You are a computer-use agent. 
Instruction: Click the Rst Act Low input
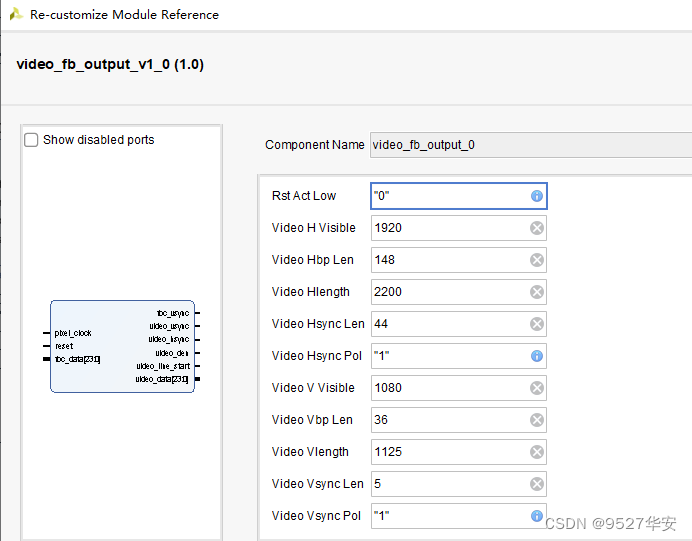[448, 196]
